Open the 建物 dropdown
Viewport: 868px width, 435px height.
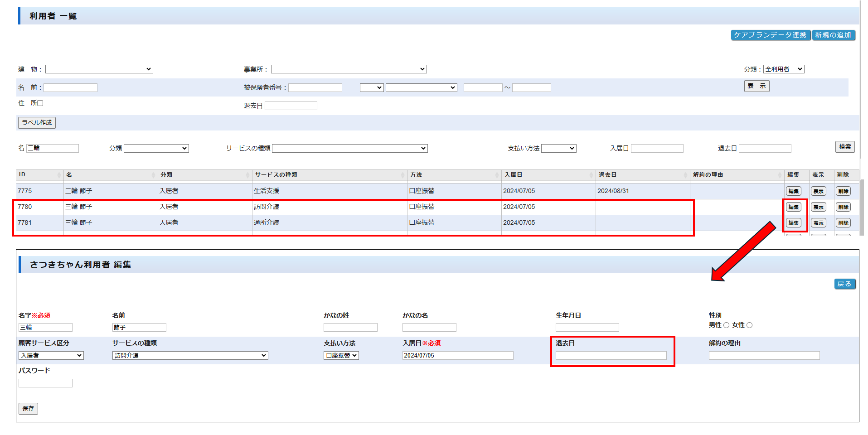99,69
